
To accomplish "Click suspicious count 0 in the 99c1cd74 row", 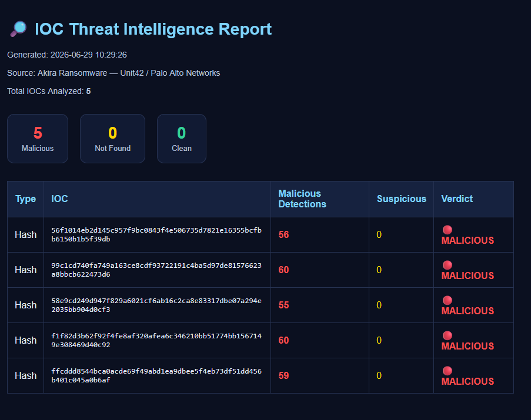I will coord(379,270).
